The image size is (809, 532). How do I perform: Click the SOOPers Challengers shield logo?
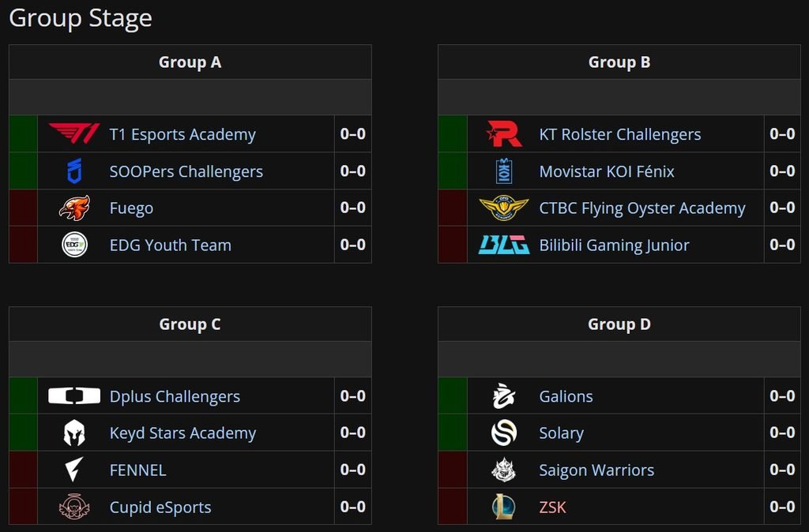click(x=74, y=170)
